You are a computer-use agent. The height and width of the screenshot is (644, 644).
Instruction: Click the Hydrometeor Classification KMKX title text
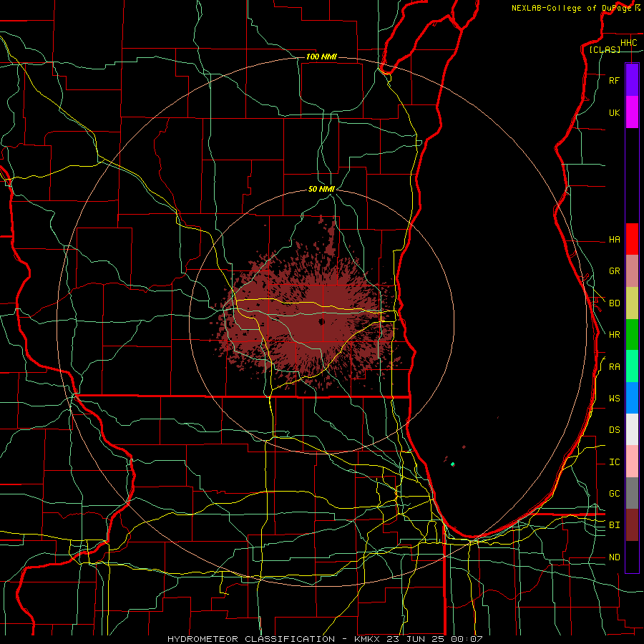click(x=325, y=639)
